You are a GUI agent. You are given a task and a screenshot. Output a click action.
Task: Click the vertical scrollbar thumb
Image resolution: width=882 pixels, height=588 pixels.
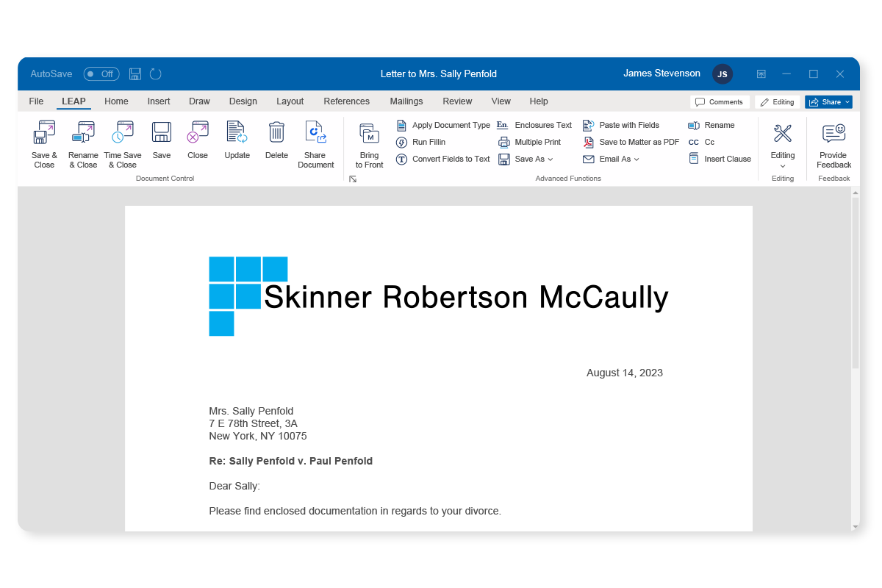pos(855,283)
